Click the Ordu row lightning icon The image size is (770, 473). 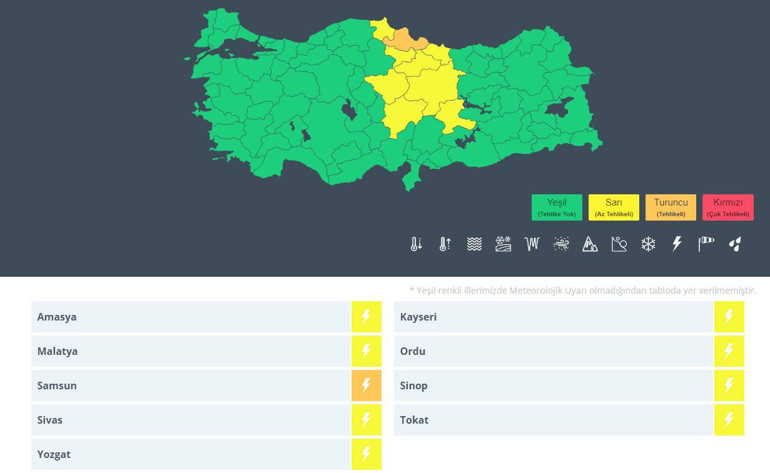pos(729,351)
